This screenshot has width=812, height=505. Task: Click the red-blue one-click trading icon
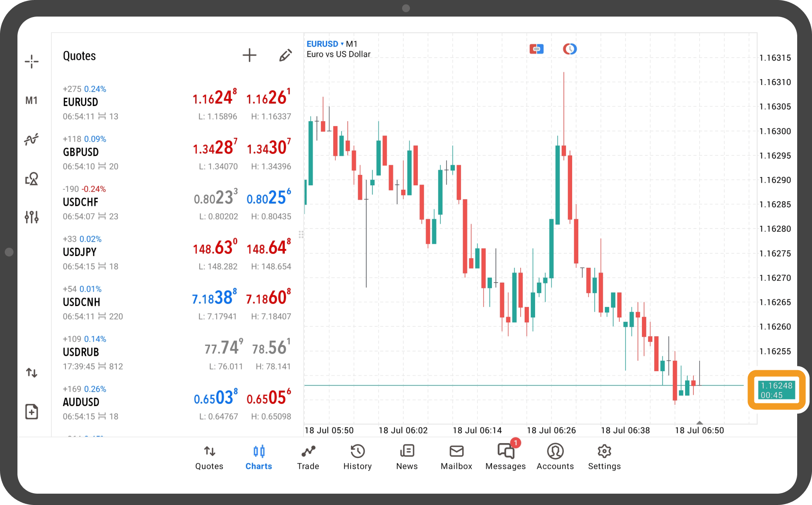536,49
